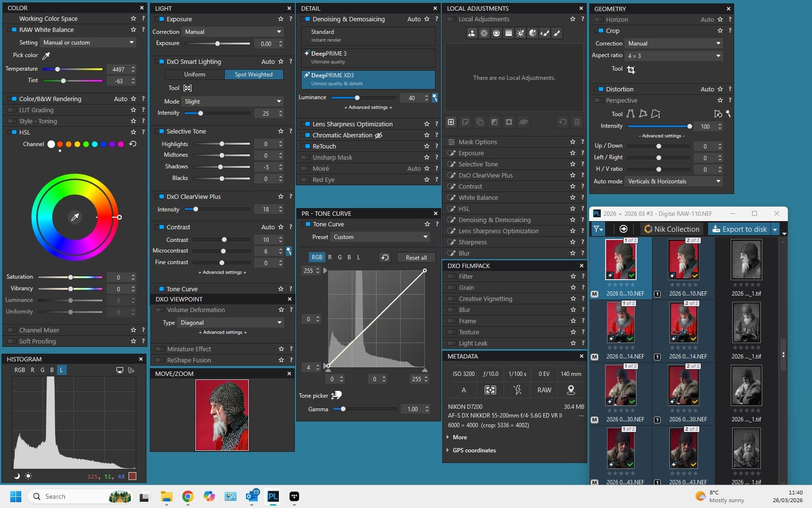Switch histogram to the RGB channel tab
The image size is (812, 508).
tap(20, 370)
